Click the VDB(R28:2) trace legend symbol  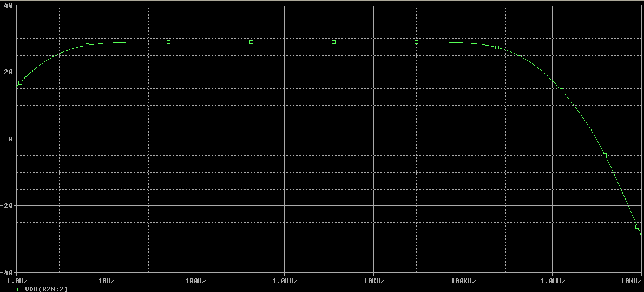click(x=19, y=289)
